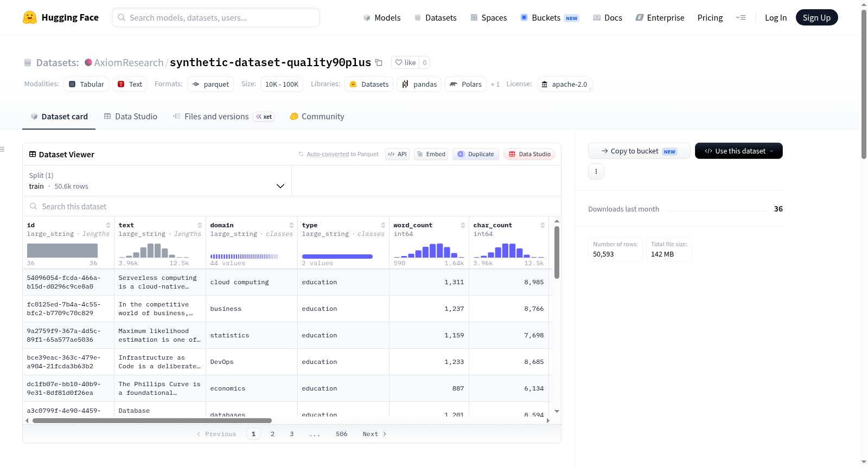The width and height of the screenshot is (868, 467).
Task: Click the Datasets library tag
Action: pyautogui.click(x=369, y=84)
